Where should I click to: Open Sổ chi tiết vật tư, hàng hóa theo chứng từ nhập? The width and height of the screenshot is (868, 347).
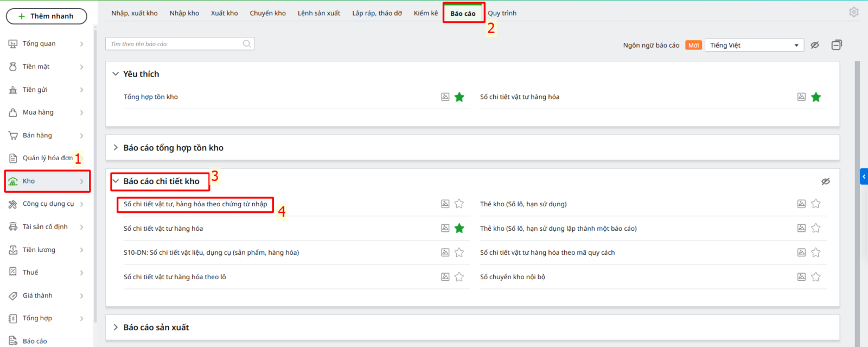click(x=195, y=204)
